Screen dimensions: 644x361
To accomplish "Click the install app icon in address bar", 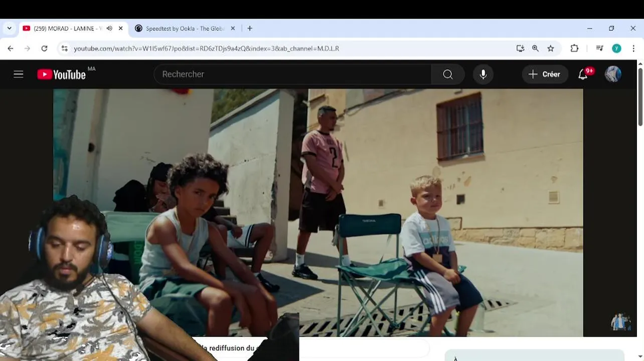I will (x=520, y=49).
